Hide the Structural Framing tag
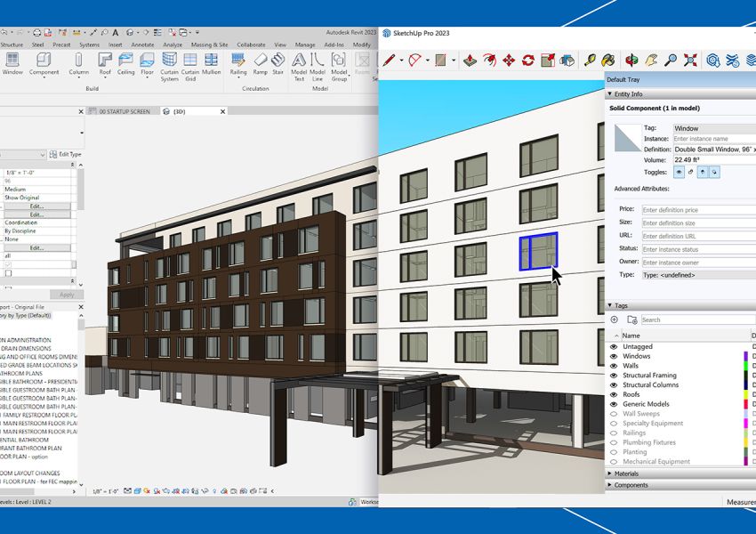756x534 pixels. [614, 376]
